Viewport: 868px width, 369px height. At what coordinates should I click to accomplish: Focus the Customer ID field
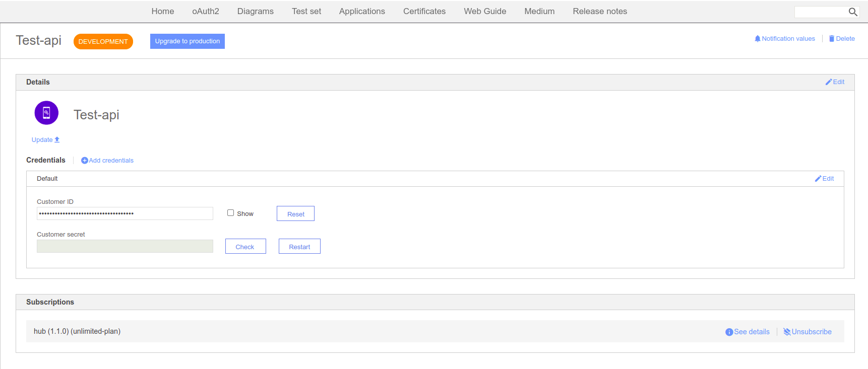[x=125, y=213]
